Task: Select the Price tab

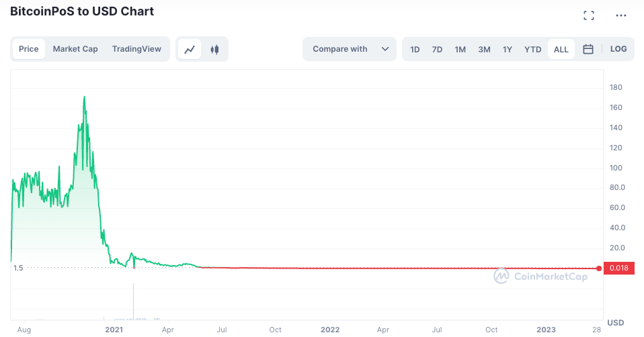Action: pos(29,49)
